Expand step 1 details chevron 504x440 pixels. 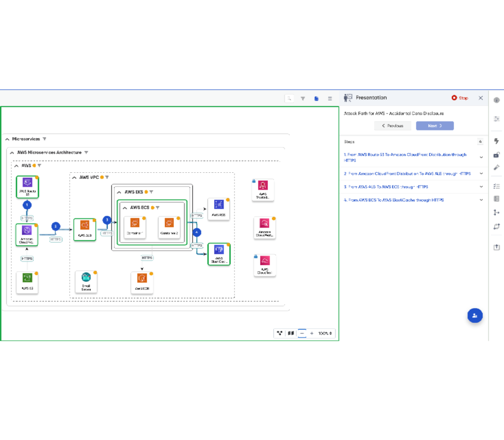click(481, 157)
